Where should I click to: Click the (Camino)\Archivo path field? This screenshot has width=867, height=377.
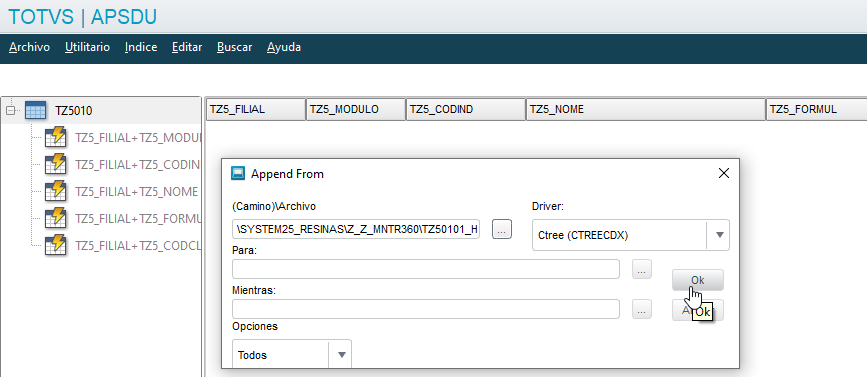pyautogui.click(x=356, y=229)
